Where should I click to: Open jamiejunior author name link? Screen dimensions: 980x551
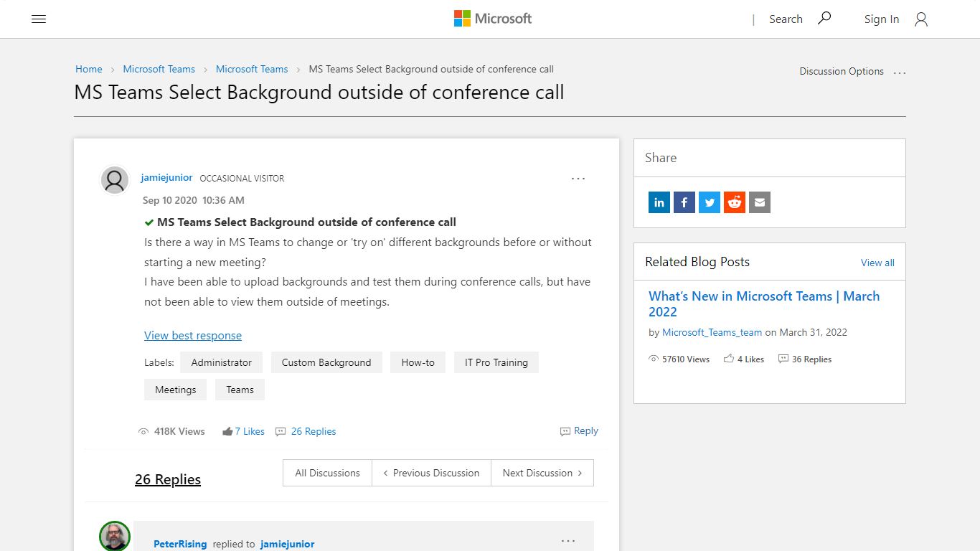pyautogui.click(x=166, y=177)
